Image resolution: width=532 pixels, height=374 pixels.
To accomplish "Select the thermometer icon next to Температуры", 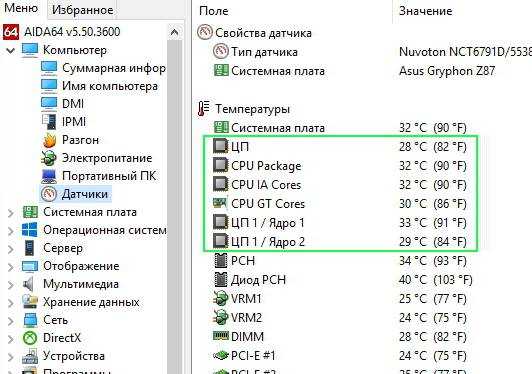I will pos(204,109).
